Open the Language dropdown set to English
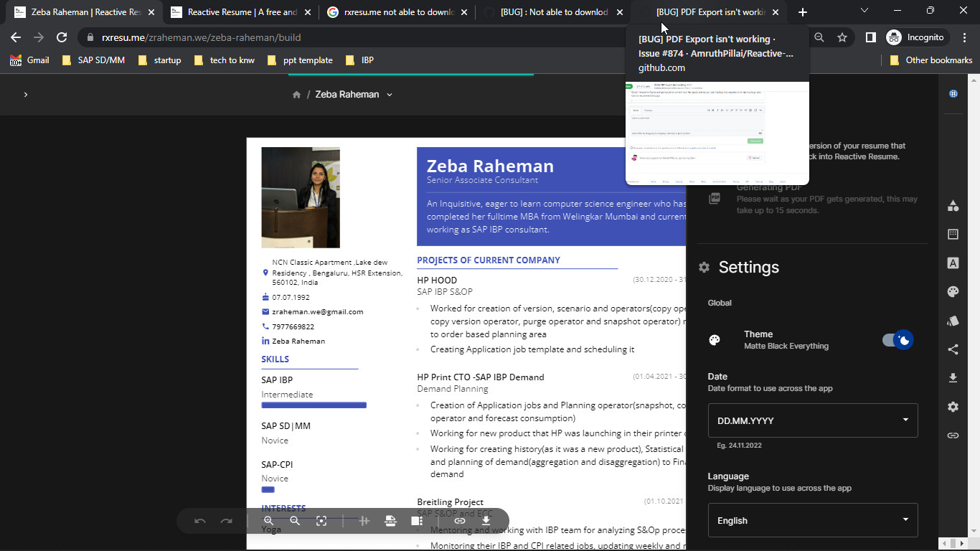This screenshot has width=980, height=551. (812, 520)
